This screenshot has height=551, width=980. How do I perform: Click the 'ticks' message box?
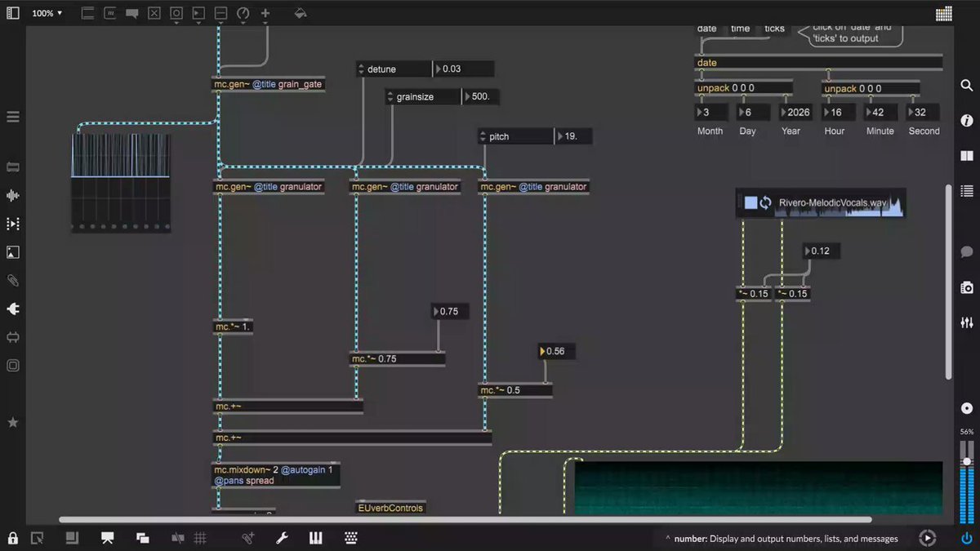(774, 29)
